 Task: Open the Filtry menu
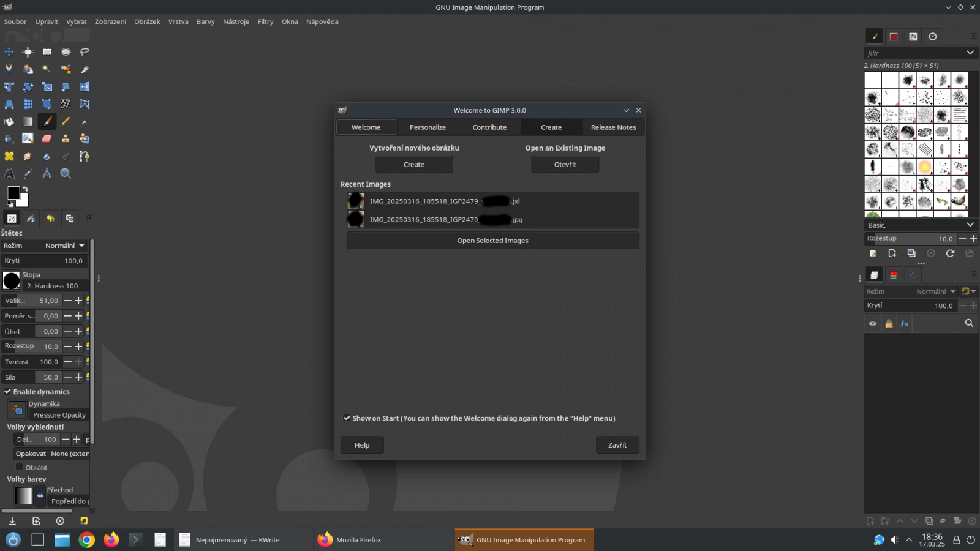265,21
